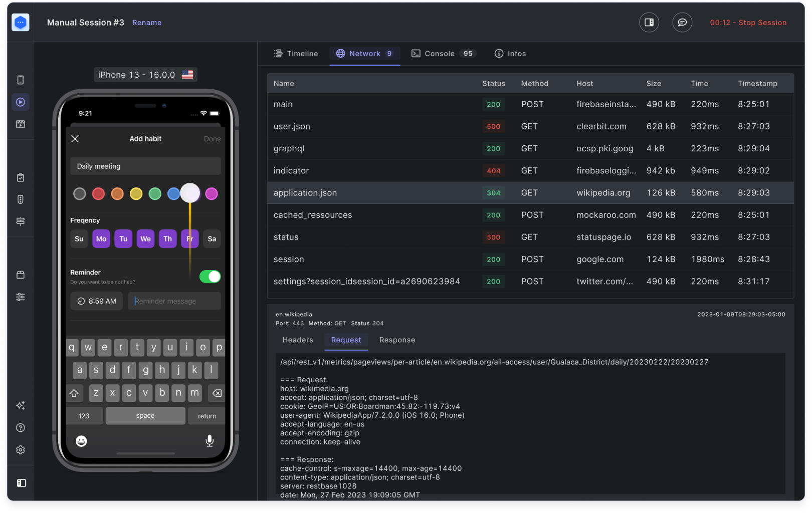
Task: Toggle Th in the frequency days
Action: (167, 239)
